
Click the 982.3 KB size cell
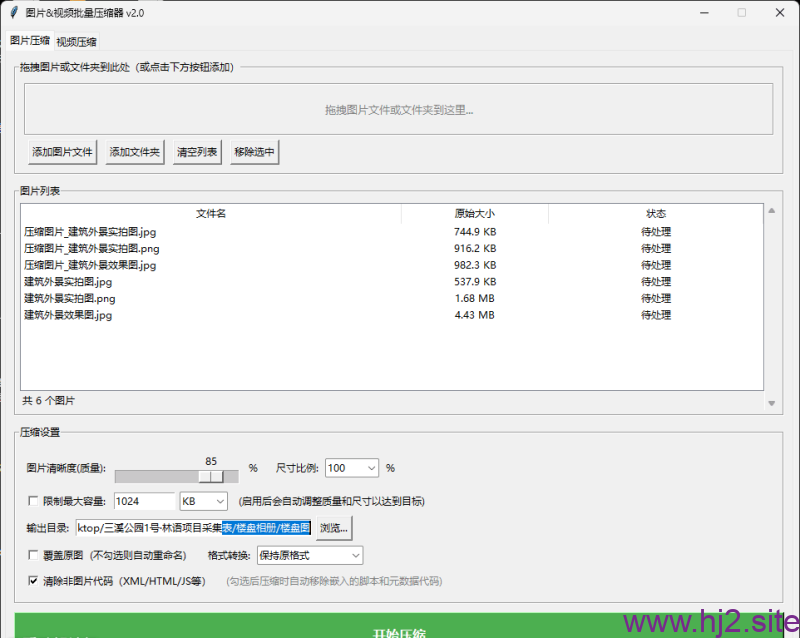474,265
